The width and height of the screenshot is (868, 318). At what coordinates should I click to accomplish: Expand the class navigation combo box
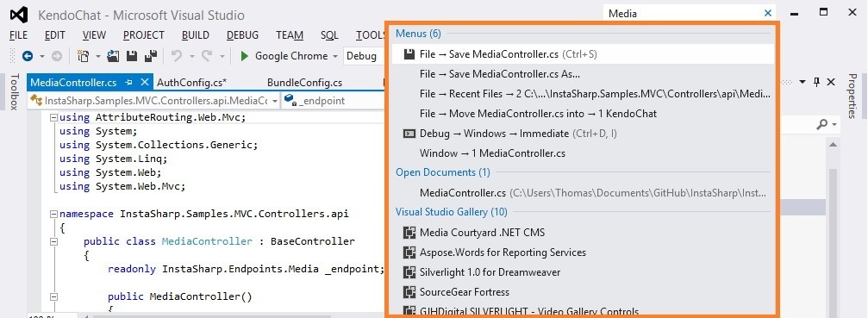tap(275, 101)
